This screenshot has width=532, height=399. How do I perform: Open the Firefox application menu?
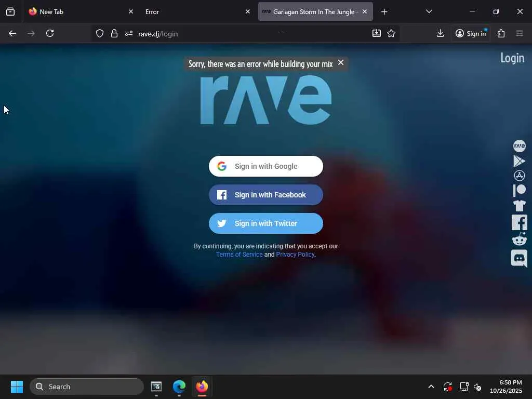click(520, 33)
